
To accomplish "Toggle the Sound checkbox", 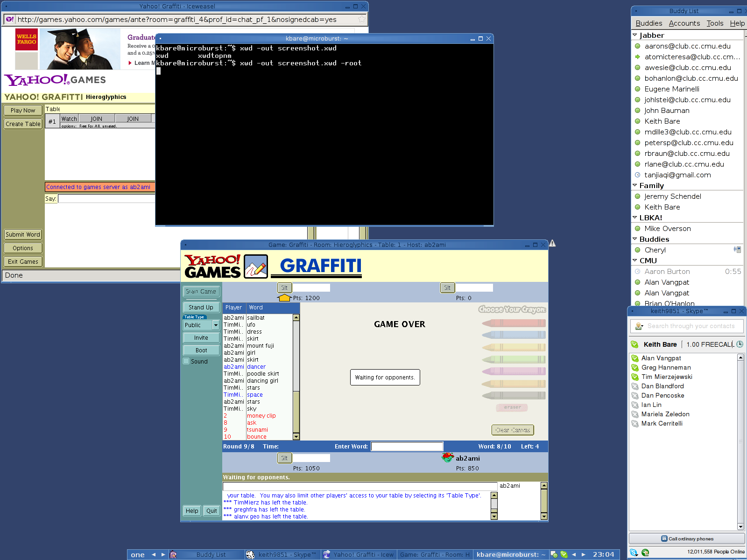I will tap(186, 361).
